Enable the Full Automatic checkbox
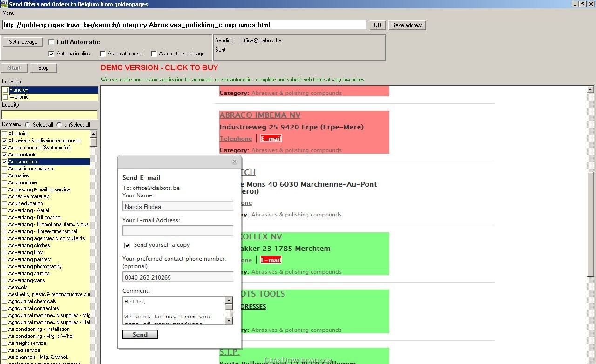This screenshot has height=364, width=596. tap(52, 42)
